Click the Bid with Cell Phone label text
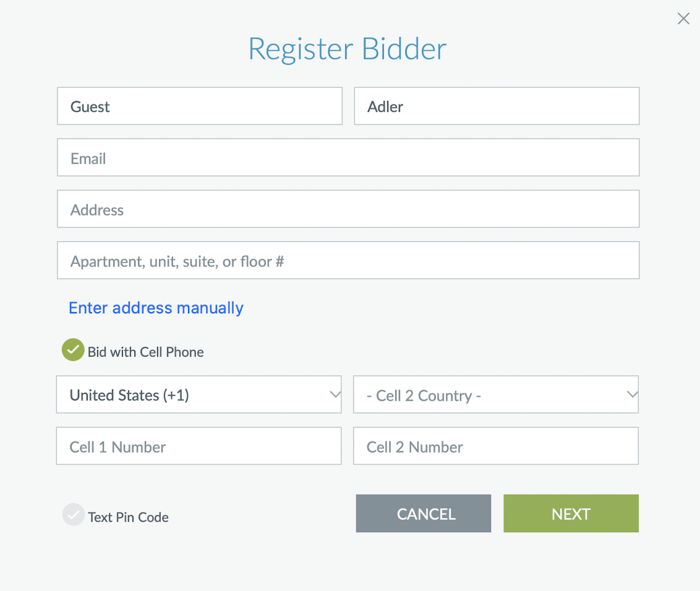 click(x=146, y=352)
